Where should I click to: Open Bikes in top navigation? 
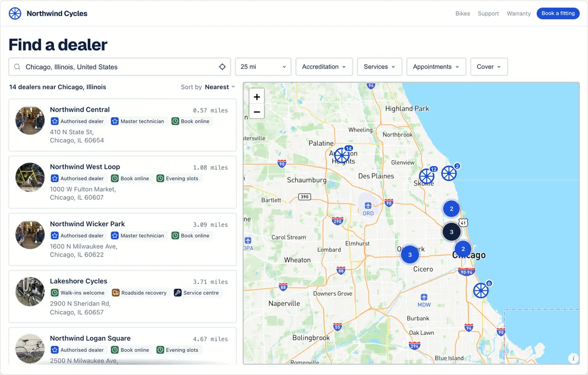pyautogui.click(x=463, y=14)
